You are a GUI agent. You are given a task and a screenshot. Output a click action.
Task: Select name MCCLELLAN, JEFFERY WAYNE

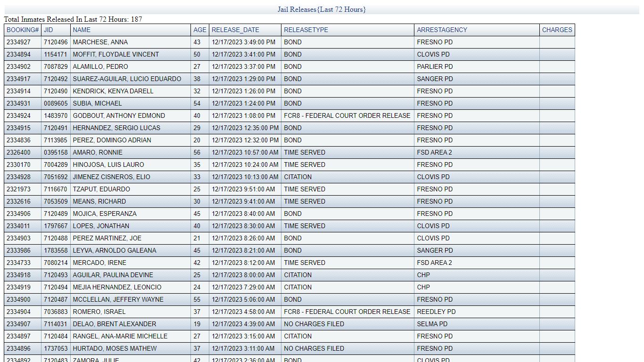[118, 299]
